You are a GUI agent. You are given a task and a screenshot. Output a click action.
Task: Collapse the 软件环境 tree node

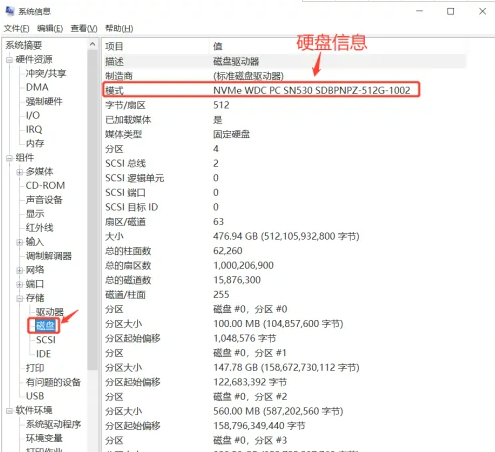coord(9,411)
